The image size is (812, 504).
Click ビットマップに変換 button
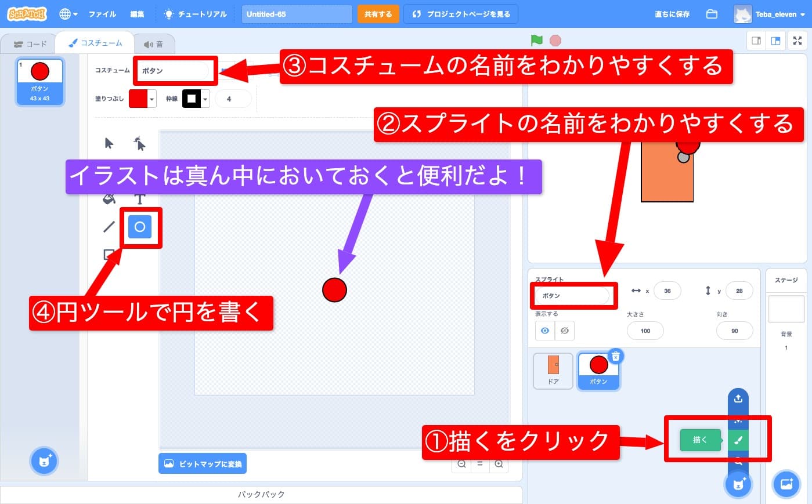point(202,463)
